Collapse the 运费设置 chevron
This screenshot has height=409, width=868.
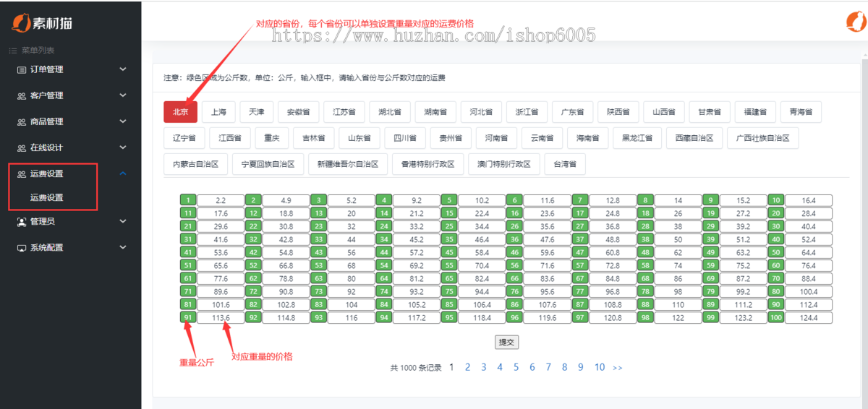pos(122,173)
